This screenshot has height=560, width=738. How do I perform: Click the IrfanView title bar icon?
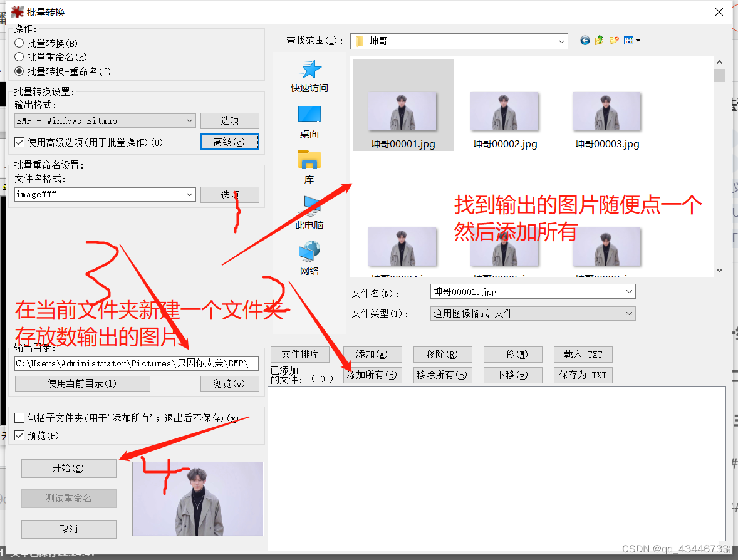tap(18, 12)
